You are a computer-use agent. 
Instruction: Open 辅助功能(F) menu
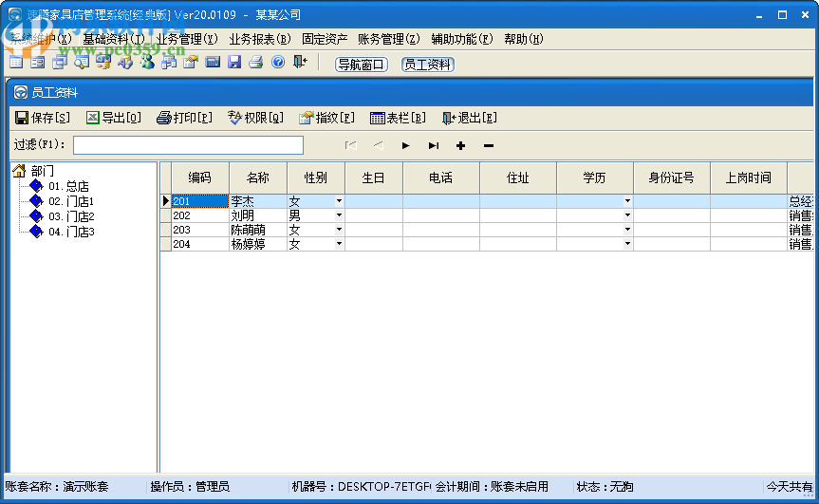click(462, 39)
